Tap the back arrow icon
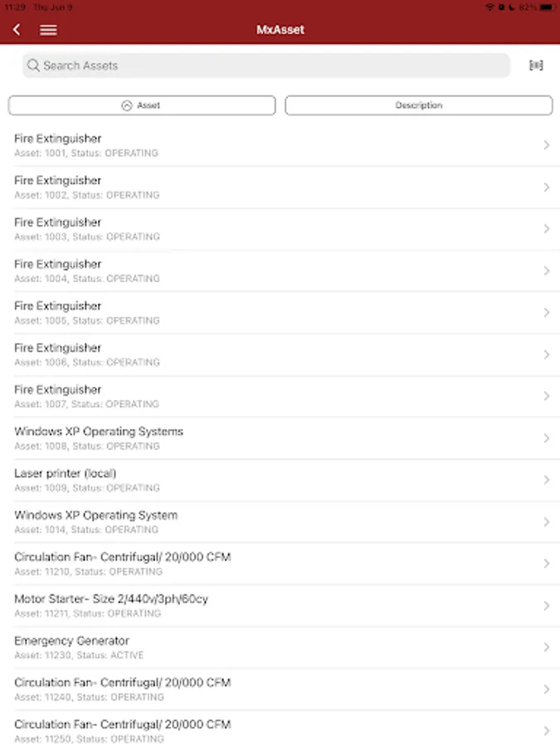 pyautogui.click(x=17, y=30)
